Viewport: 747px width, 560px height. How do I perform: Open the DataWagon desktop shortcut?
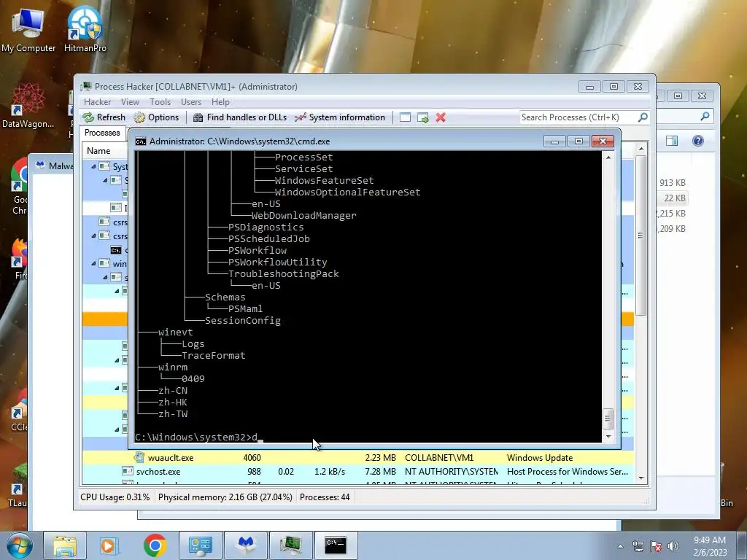point(28,105)
